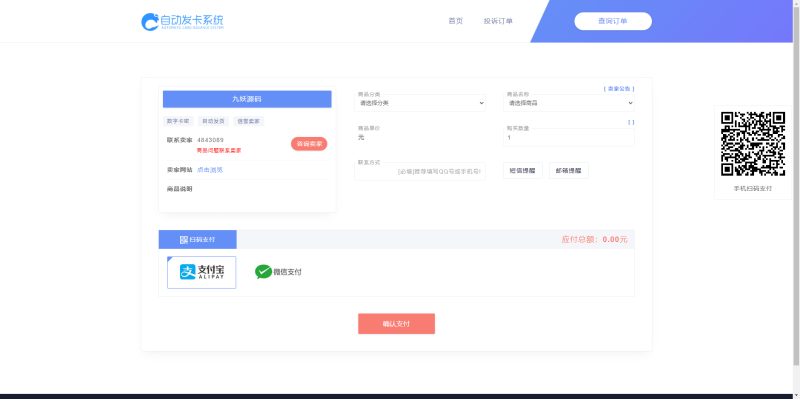Click the 购买数量 quantity input field
This screenshot has height=399, width=800.
[568, 137]
